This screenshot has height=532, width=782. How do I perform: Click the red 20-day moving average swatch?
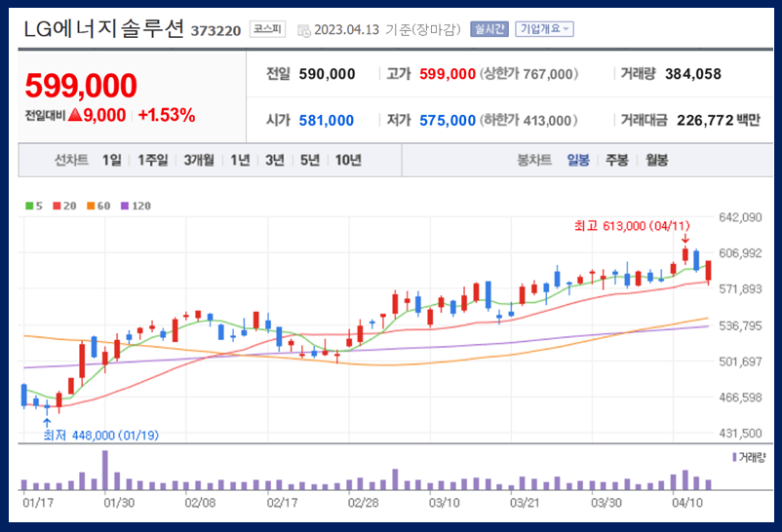pyautogui.click(x=57, y=206)
